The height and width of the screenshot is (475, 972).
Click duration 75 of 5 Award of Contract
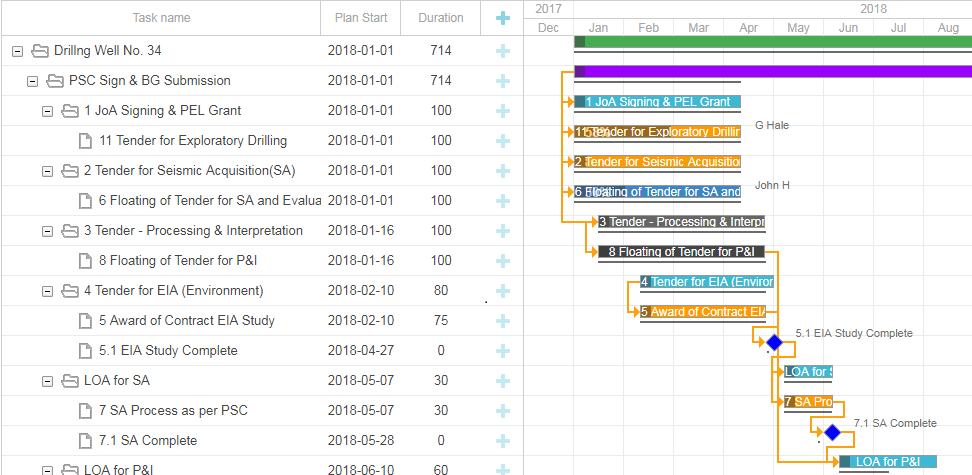(x=441, y=321)
